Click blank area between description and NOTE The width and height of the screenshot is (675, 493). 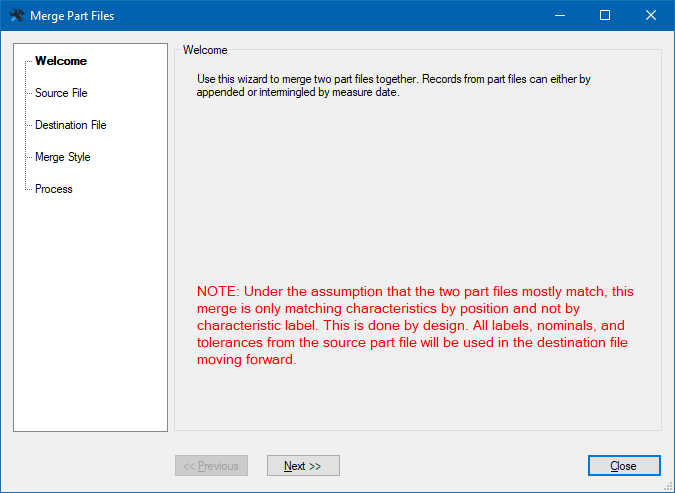tap(418, 189)
